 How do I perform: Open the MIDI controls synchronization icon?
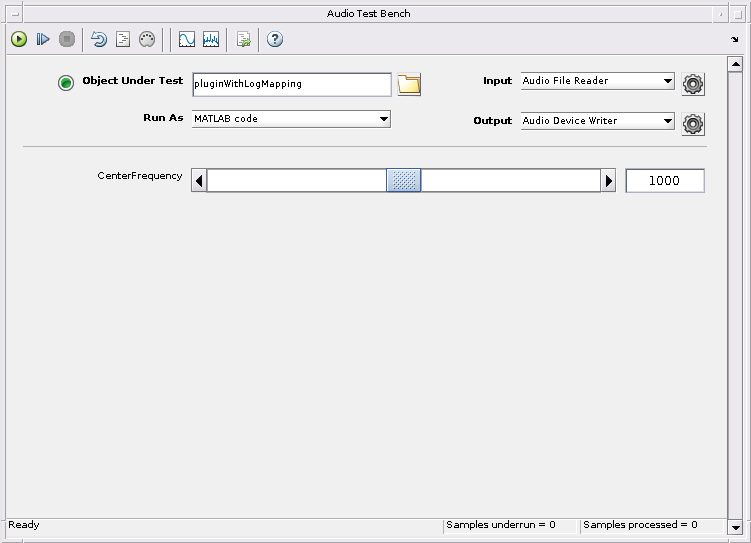pyautogui.click(x=147, y=39)
